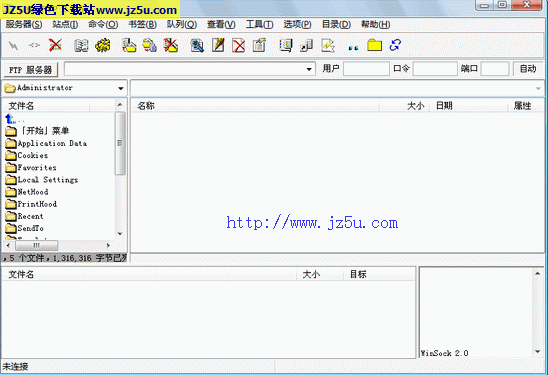
Task: Open the 目录(D) menu
Action: [336, 24]
